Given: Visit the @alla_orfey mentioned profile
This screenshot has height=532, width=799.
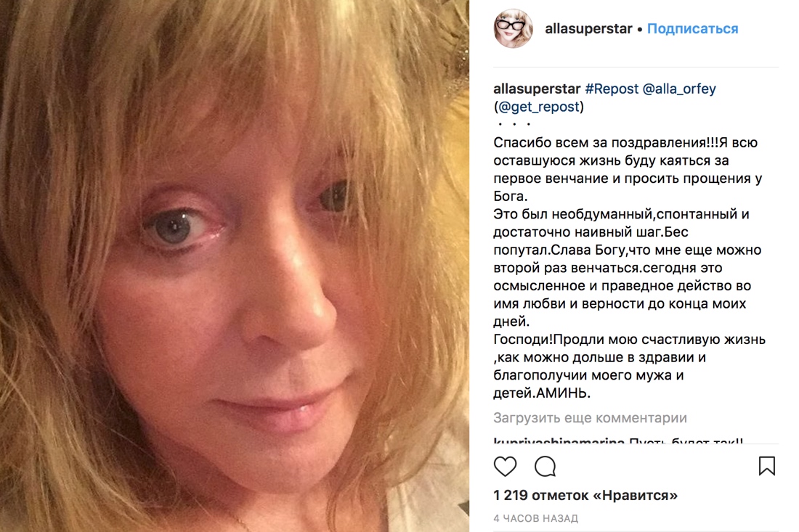Looking at the screenshot, I should pos(679,89).
